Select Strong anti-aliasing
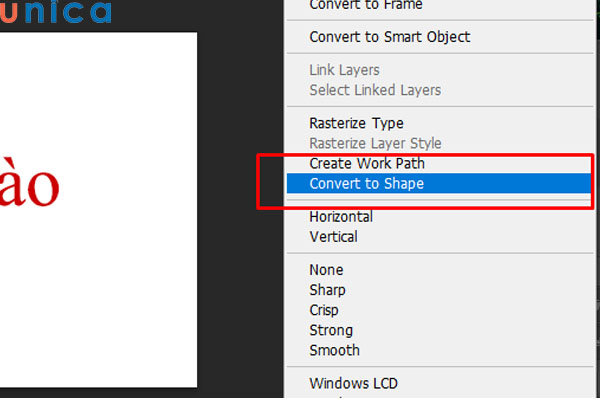This screenshot has height=400, width=600. [x=330, y=330]
